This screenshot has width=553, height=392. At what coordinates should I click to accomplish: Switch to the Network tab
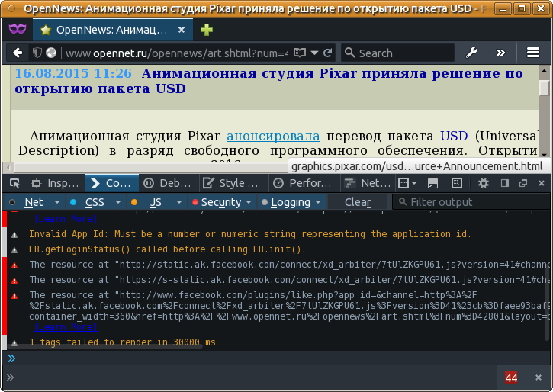[x=368, y=183]
